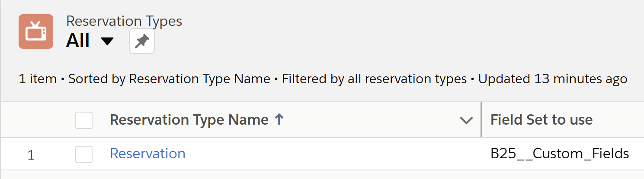The width and height of the screenshot is (644, 179).
Task: Click the empty row below Reservation
Action: (x=322, y=175)
